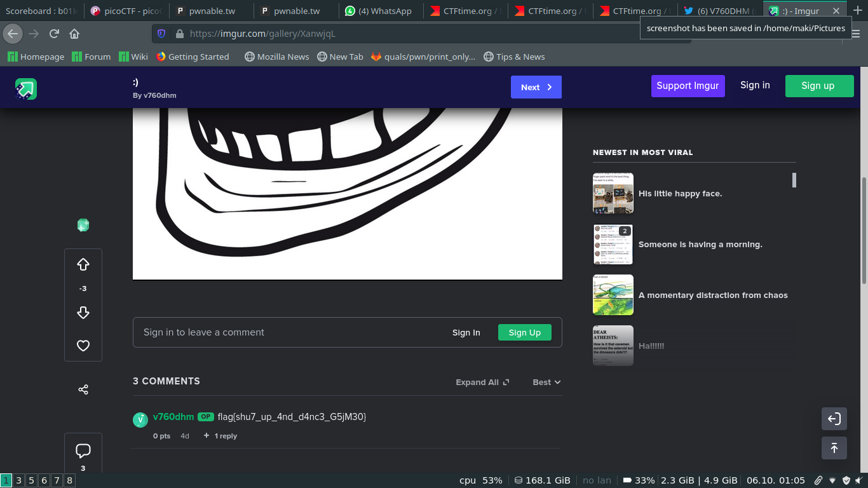Go back with the browser back arrow

pos(13,34)
